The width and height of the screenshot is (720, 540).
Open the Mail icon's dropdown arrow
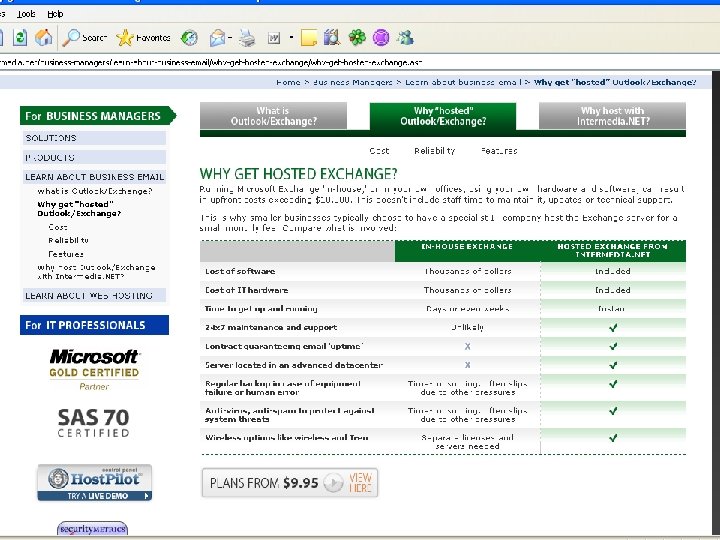coord(230,38)
